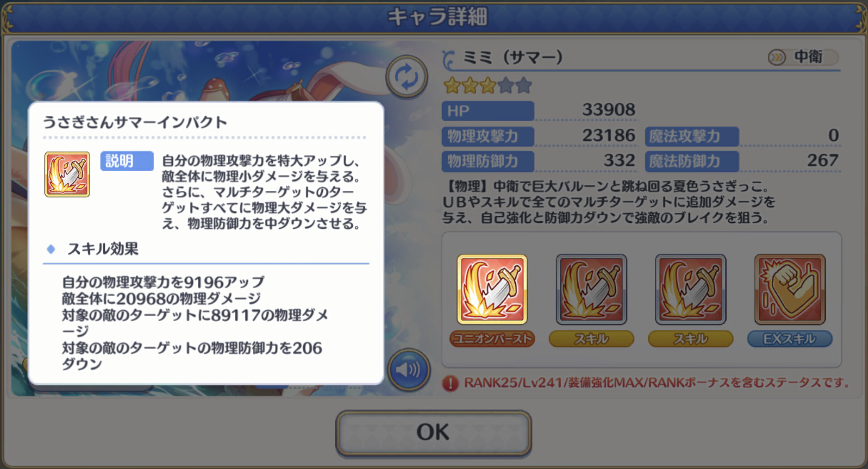Click the skill icon in description popup

click(67, 174)
